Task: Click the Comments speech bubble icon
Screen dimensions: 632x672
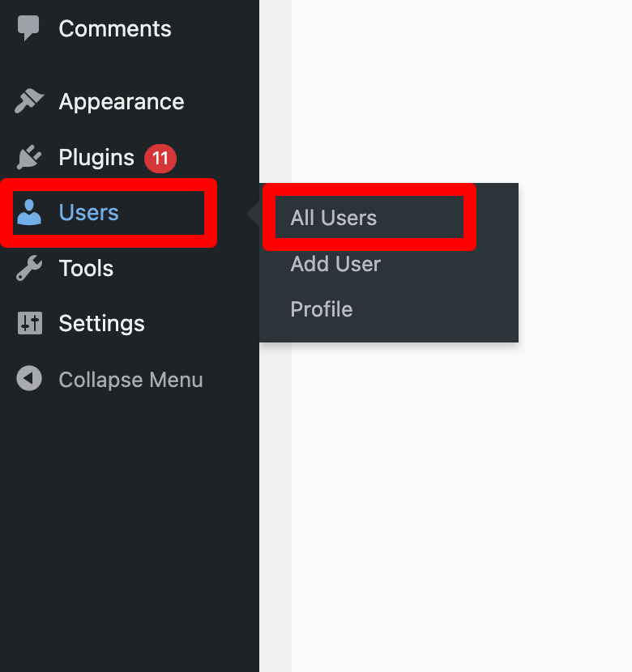Action: click(28, 28)
